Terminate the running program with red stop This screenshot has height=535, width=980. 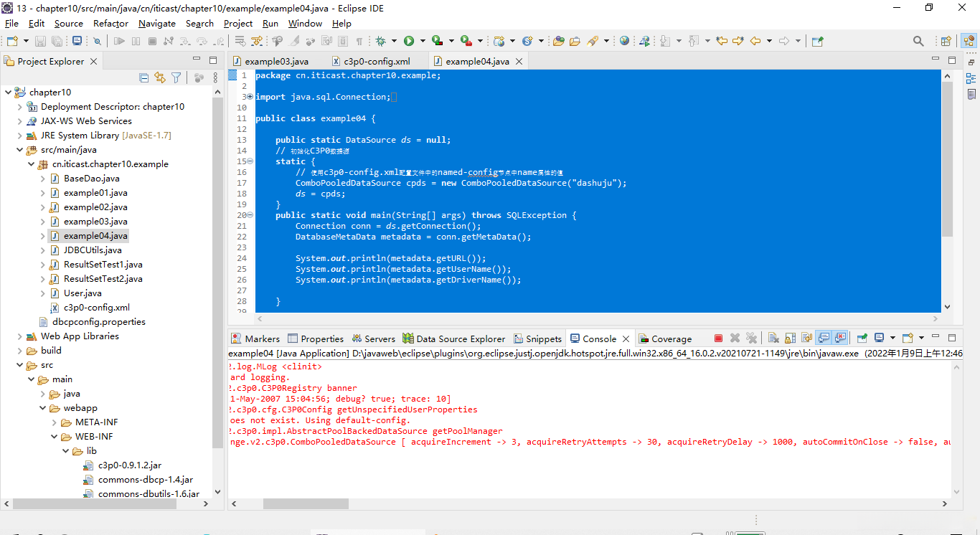coord(718,338)
